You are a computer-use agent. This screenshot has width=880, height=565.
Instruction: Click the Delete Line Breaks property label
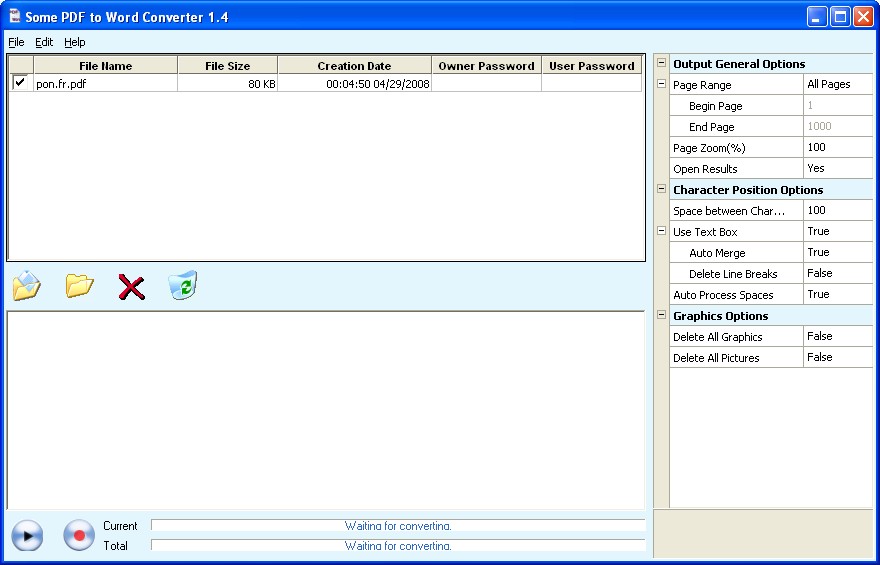coord(733,274)
